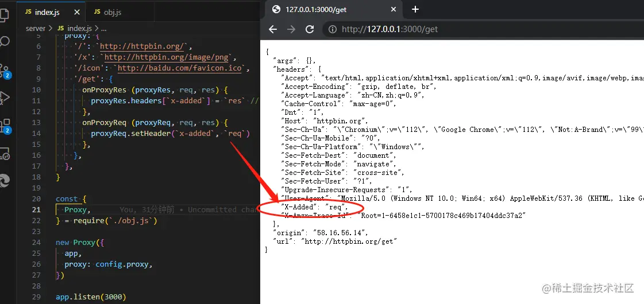The image size is (644, 304).
Task: Reload the browser page
Action: click(310, 29)
